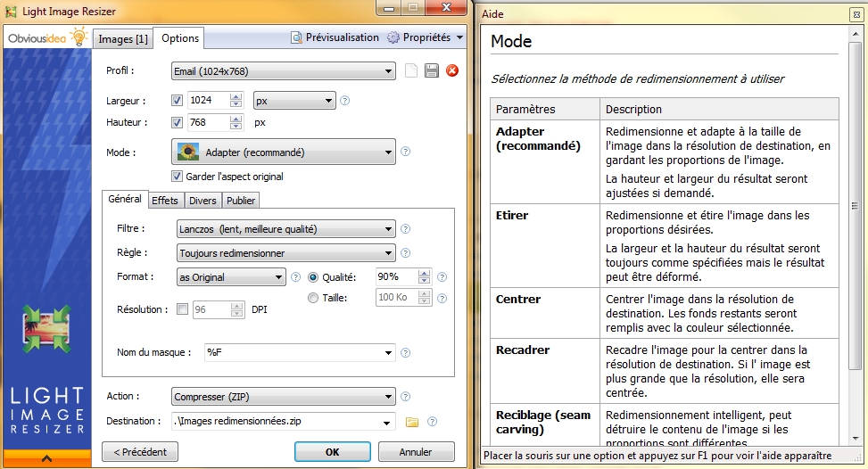Click help icon beside the Filtre dropdown
Viewport: 868px width, 469px height.
[x=406, y=229]
